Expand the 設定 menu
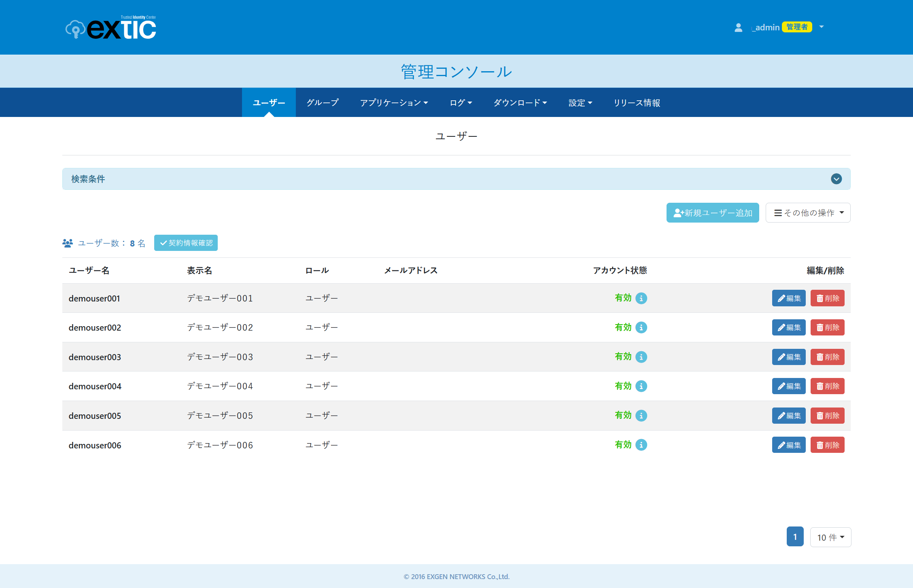Viewport: 913px width, 588px height. (580, 103)
